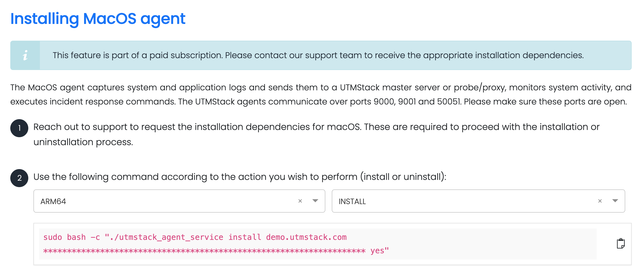Click the step 2 number badge
This screenshot has width=644, height=279.
click(19, 178)
